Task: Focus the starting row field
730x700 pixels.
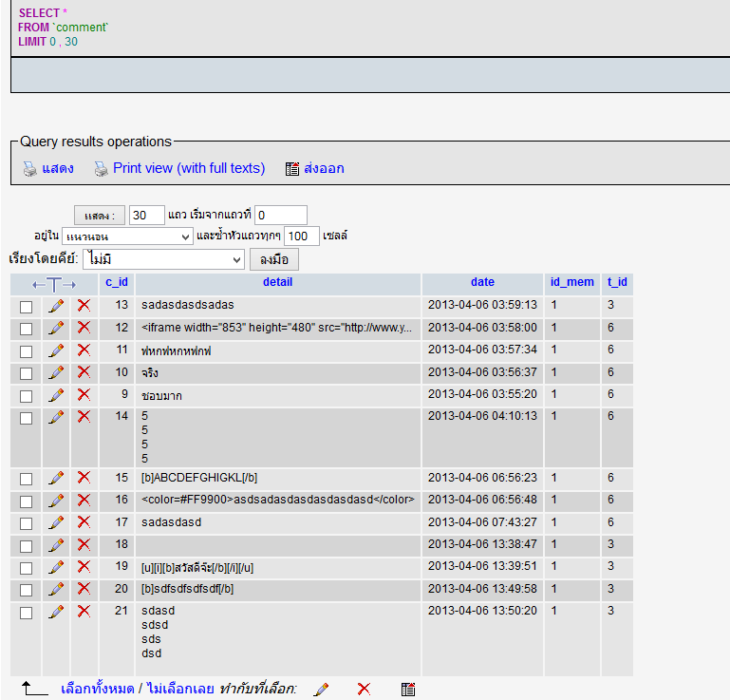Action: pos(281,216)
